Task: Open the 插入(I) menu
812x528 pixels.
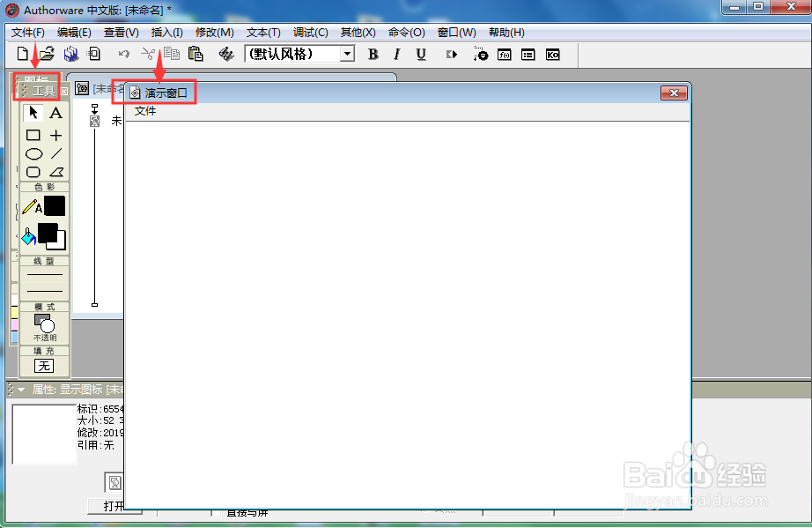Action: [166, 32]
